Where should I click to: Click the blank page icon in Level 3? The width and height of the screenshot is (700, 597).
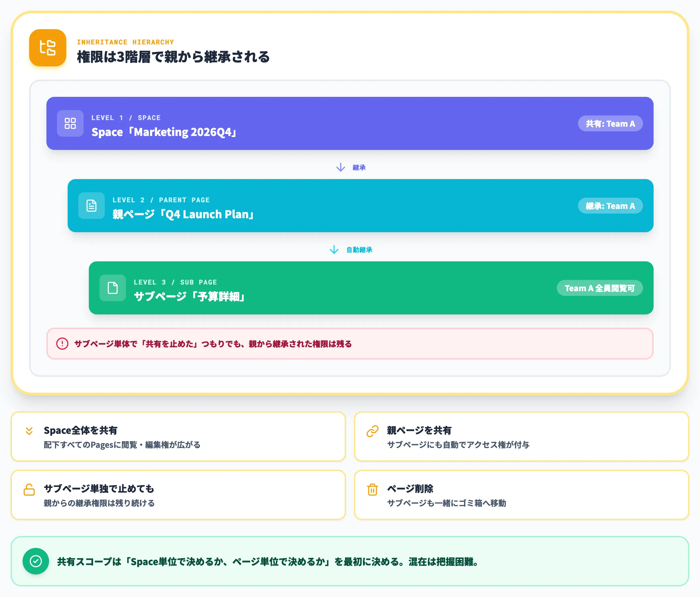click(x=113, y=288)
